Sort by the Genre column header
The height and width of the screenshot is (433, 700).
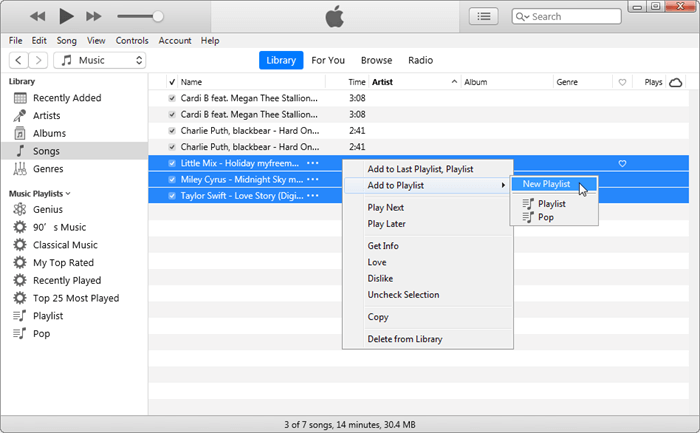(583, 82)
